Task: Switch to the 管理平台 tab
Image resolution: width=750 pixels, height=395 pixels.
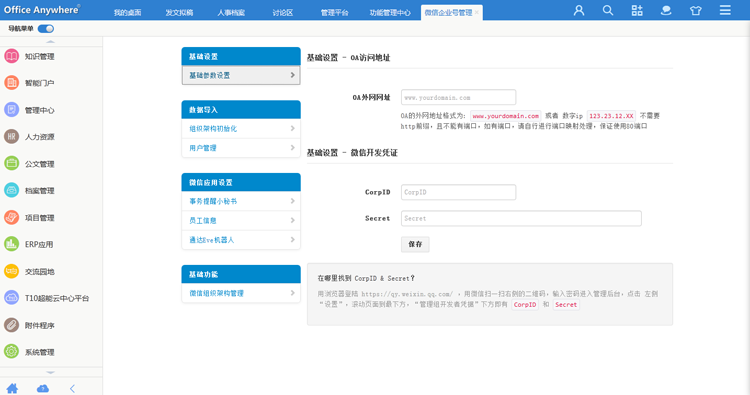Action: tap(334, 13)
